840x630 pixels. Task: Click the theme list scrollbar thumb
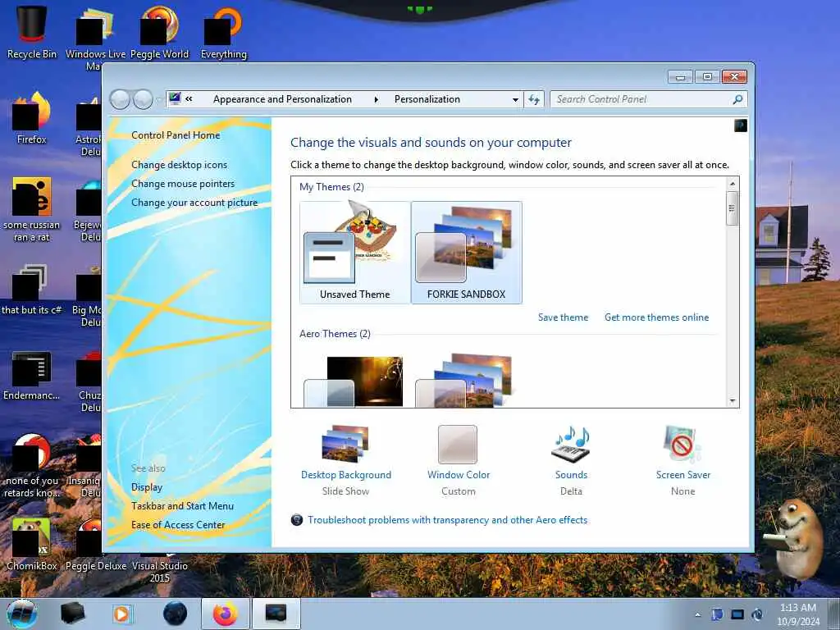733,208
